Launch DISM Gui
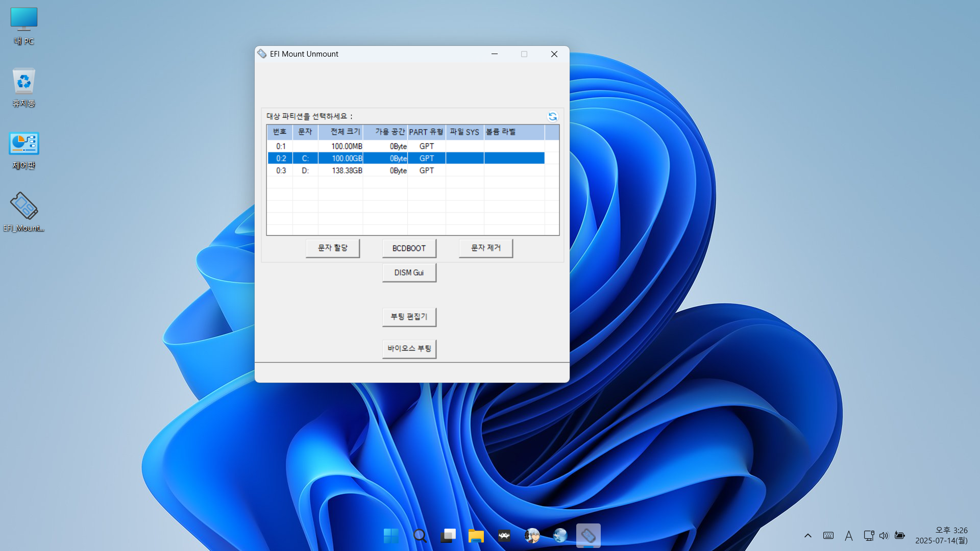 point(409,273)
